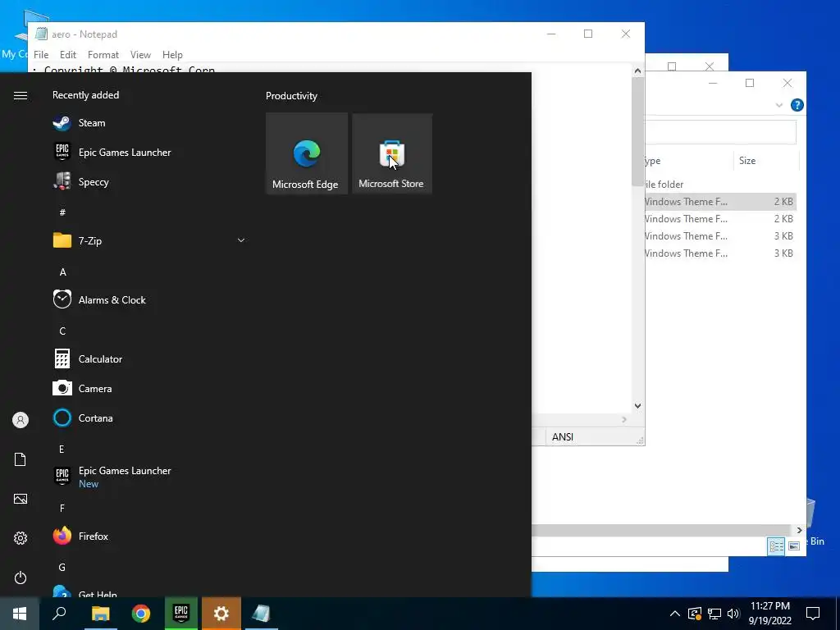
Task: Sort by Size column header in Explorer
Action: pos(766,161)
